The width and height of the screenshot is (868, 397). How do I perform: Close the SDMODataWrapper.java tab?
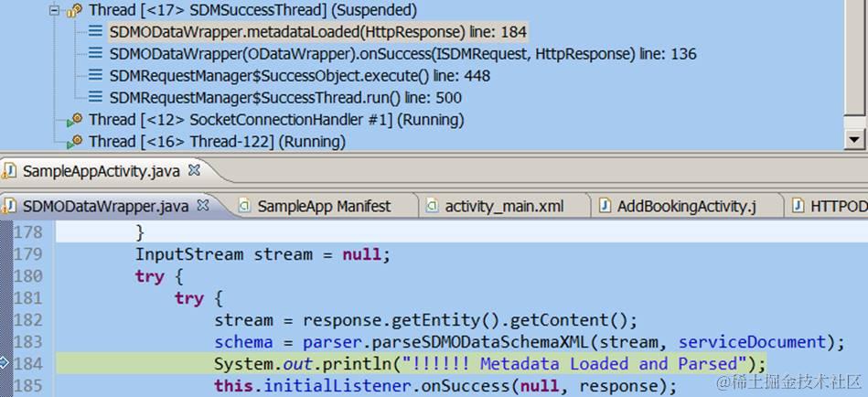pos(203,206)
